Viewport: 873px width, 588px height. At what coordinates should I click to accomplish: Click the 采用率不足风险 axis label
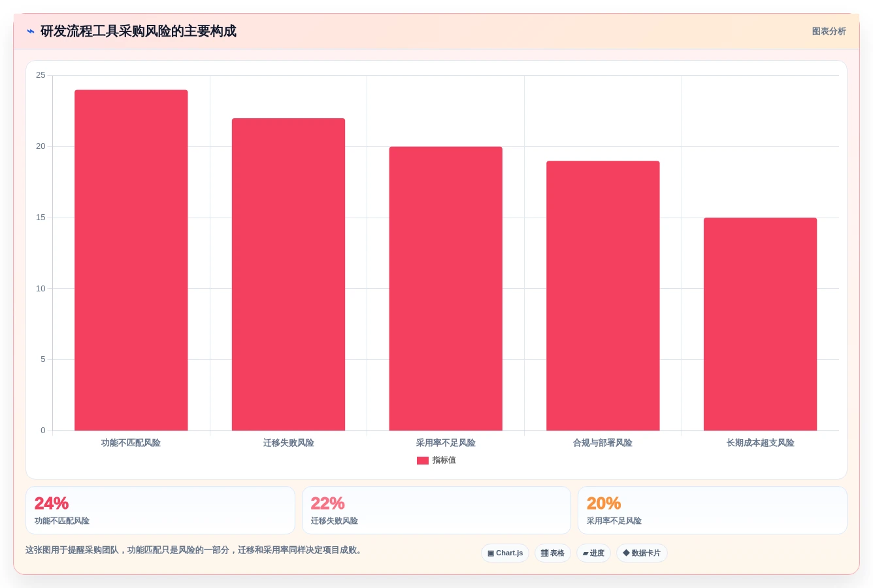(446, 443)
